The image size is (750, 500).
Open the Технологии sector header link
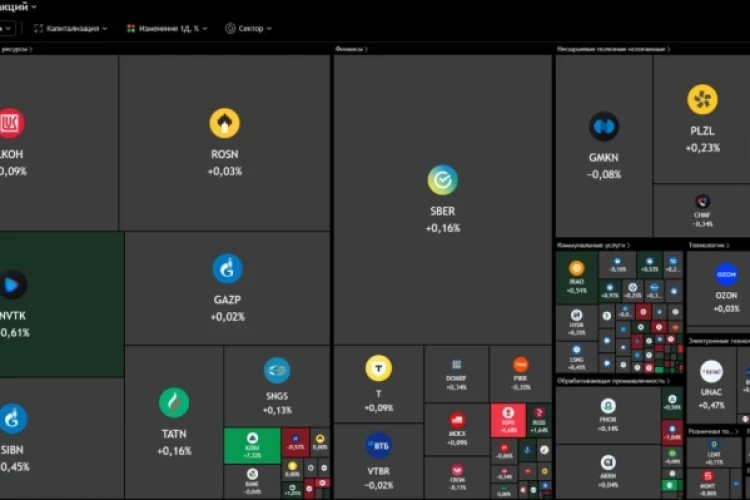pos(709,245)
